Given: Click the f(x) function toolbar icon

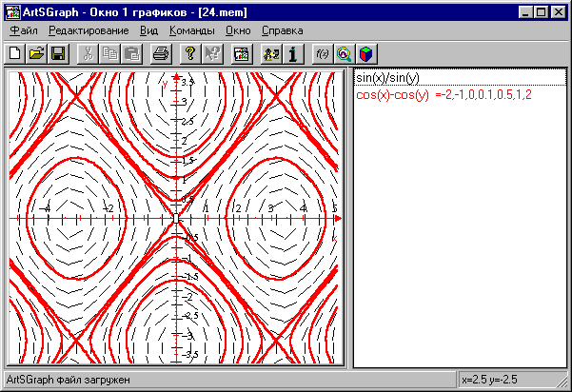Looking at the screenshot, I should click(322, 54).
